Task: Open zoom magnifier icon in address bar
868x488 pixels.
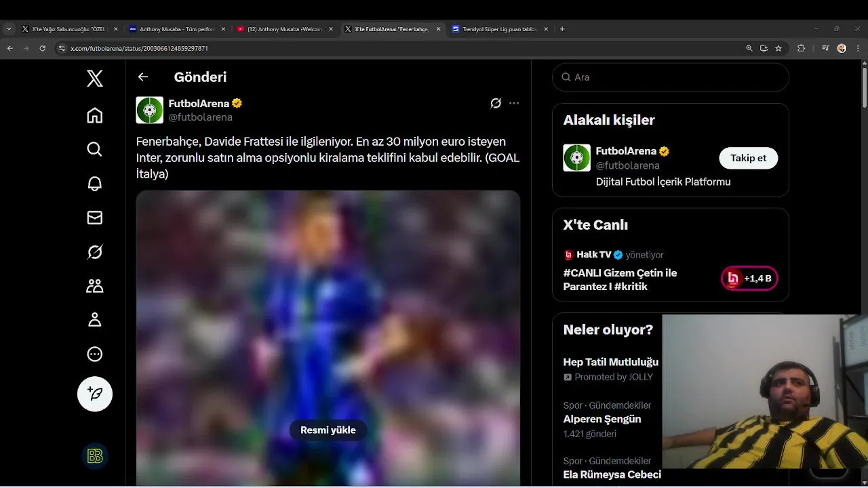Action: (x=749, y=48)
